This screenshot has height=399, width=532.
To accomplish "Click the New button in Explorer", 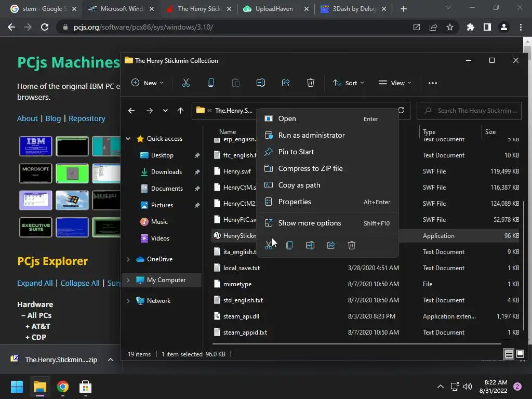I will coord(148,83).
